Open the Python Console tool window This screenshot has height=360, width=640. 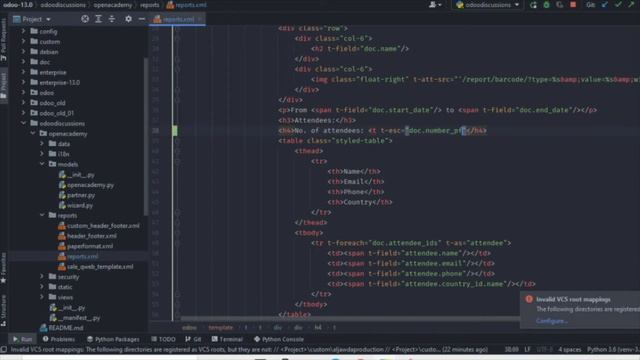coord(279,339)
